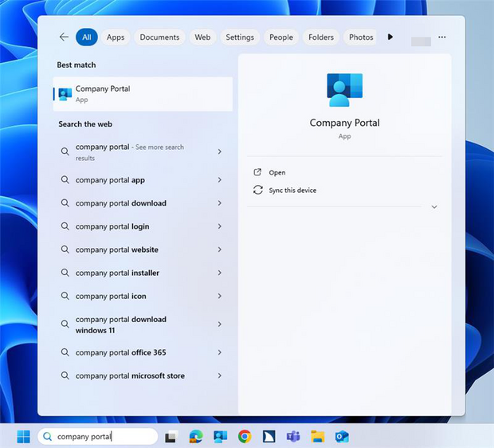Open the three-dots options menu
494x448 pixels.
coord(441,37)
